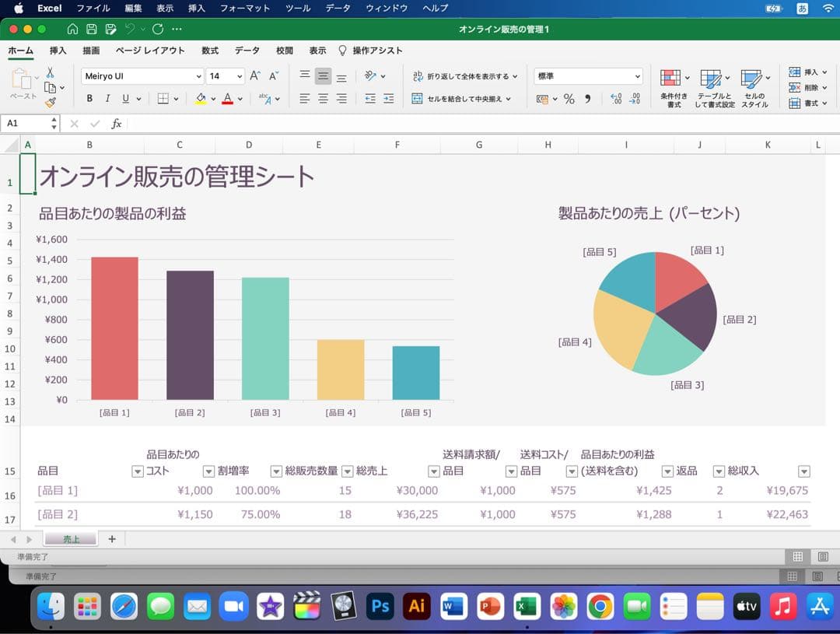The image size is (840, 634).
Task: Switch to the データ ribbon tab
Action: tap(247, 50)
